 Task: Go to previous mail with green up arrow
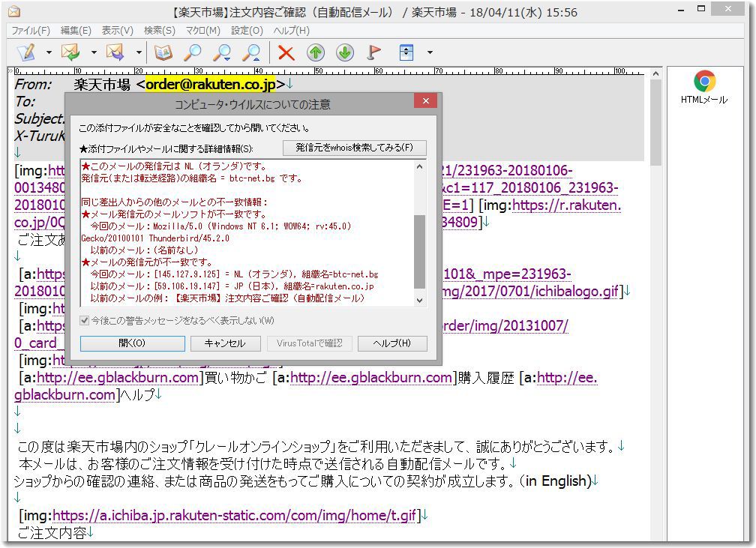tap(316, 52)
